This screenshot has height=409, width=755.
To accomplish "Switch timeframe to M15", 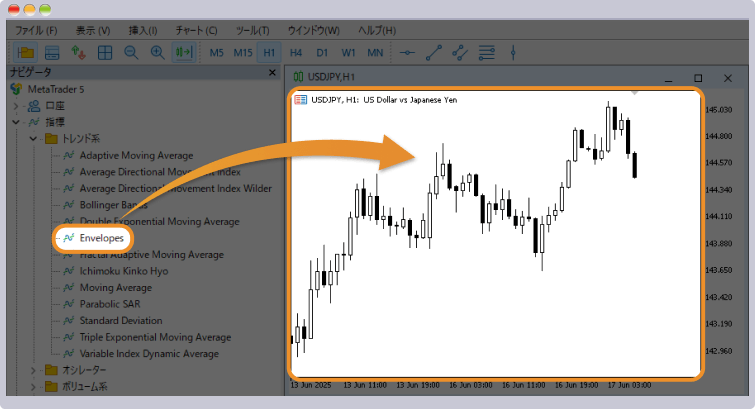I will click(x=243, y=53).
